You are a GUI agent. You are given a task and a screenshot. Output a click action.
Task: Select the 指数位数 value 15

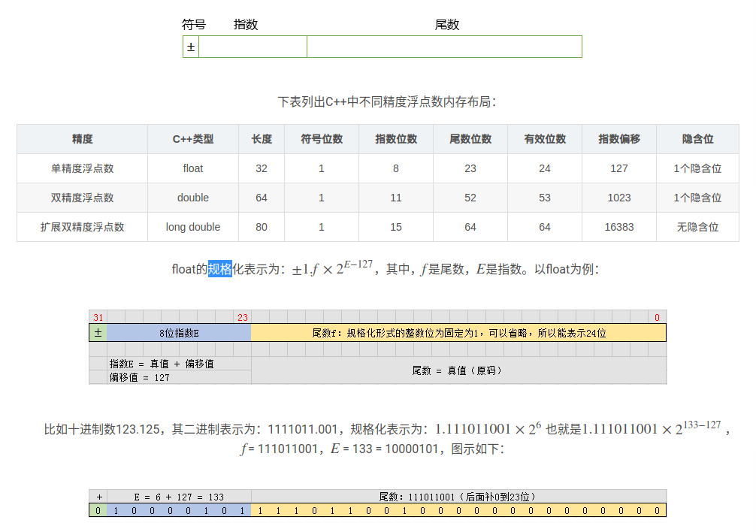pos(396,227)
